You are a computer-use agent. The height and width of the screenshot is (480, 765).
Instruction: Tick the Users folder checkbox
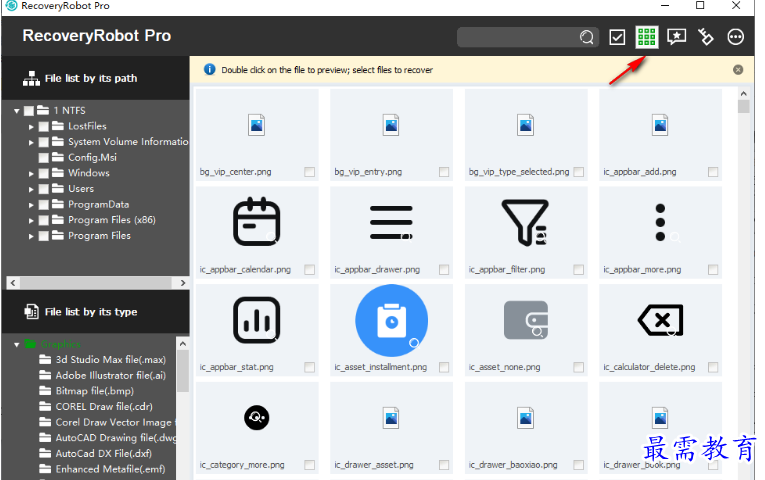(x=43, y=189)
